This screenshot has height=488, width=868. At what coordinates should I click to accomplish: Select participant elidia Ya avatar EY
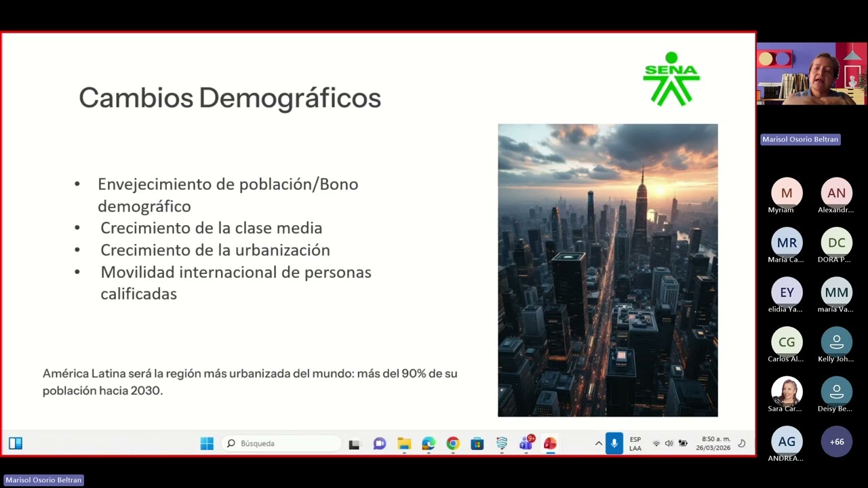[x=787, y=292]
